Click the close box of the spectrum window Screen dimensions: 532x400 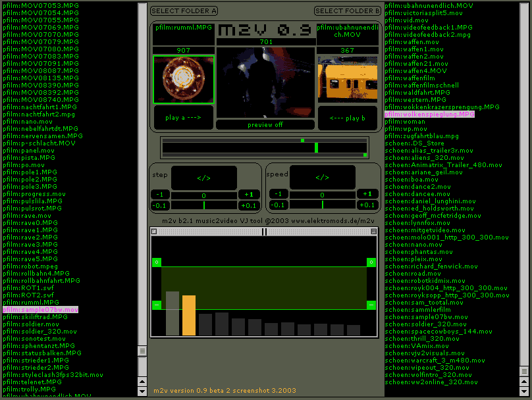click(x=153, y=232)
